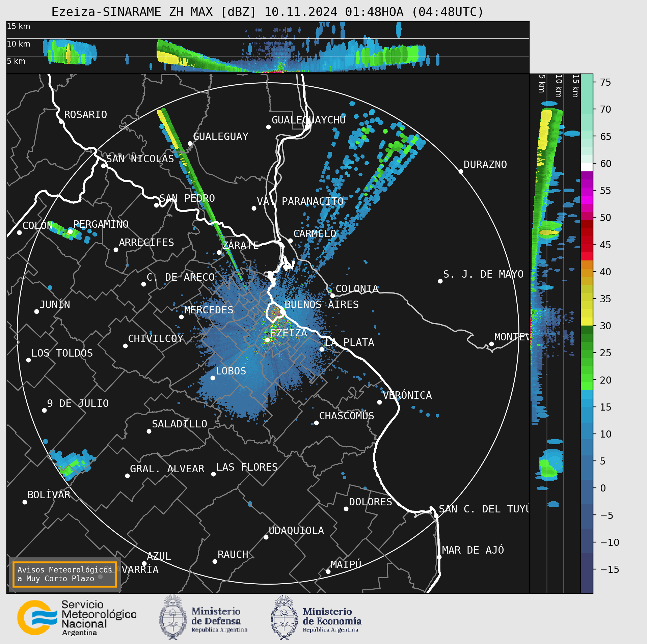
Task: Click the SAN C. DEL TUYÚ label
Action: pos(484,509)
